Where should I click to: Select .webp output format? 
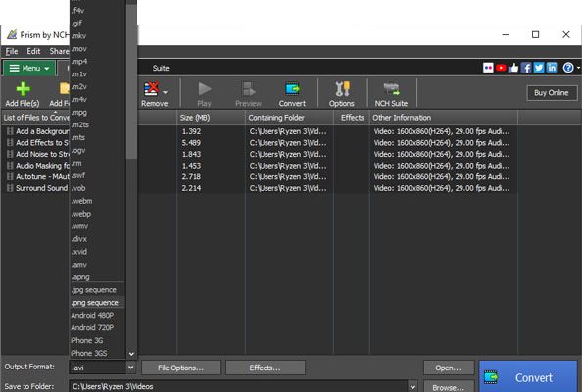click(x=98, y=214)
